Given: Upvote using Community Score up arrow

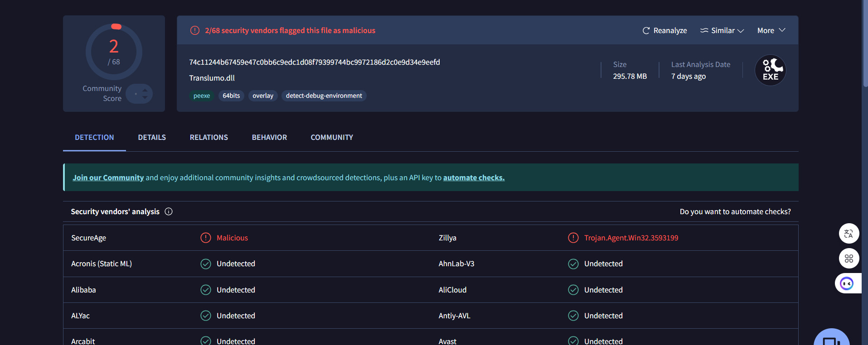Looking at the screenshot, I should [x=145, y=90].
